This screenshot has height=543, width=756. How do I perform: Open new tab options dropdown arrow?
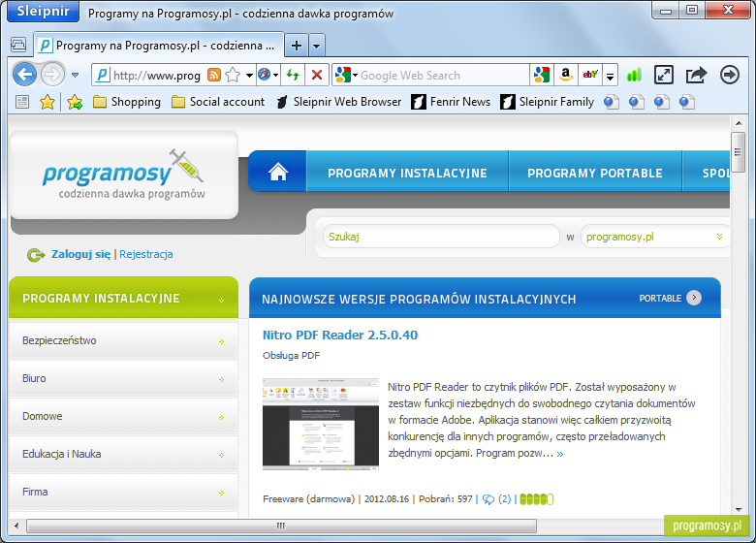click(316, 47)
